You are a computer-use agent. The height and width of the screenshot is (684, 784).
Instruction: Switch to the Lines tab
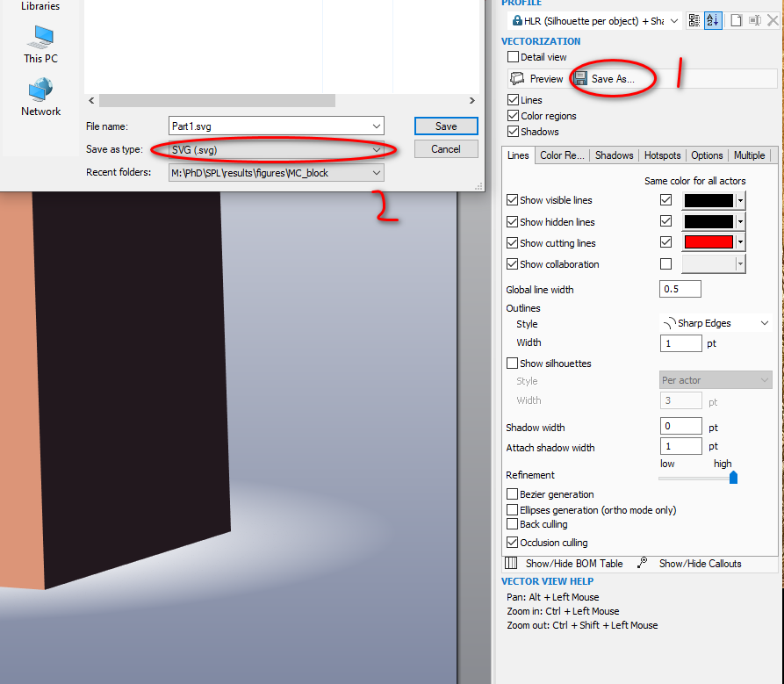pos(518,155)
